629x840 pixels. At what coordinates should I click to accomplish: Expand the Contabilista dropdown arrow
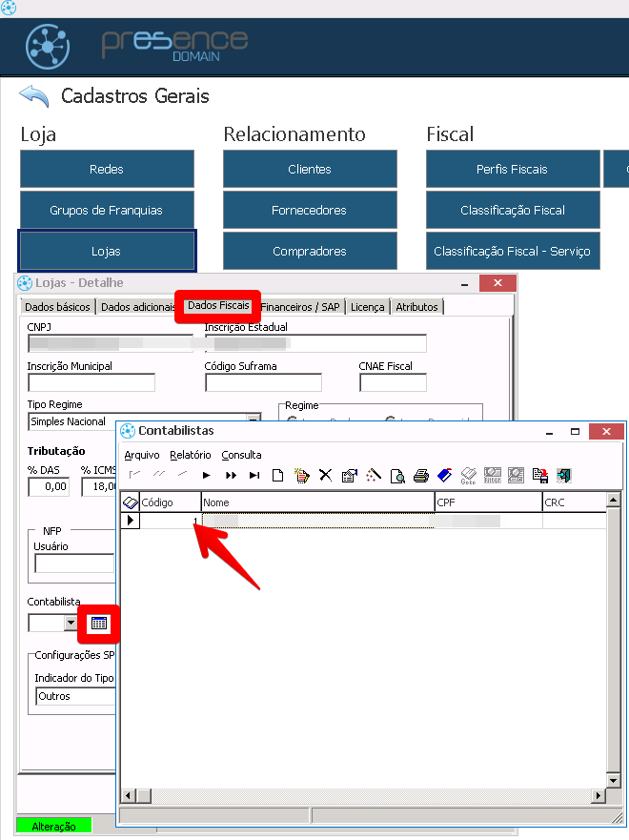(71, 623)
